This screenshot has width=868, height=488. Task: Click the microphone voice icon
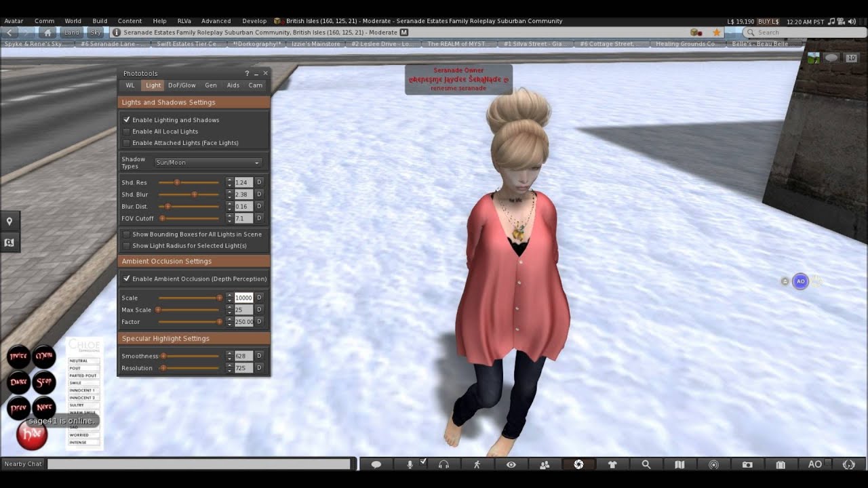click(x=410, y=464)
